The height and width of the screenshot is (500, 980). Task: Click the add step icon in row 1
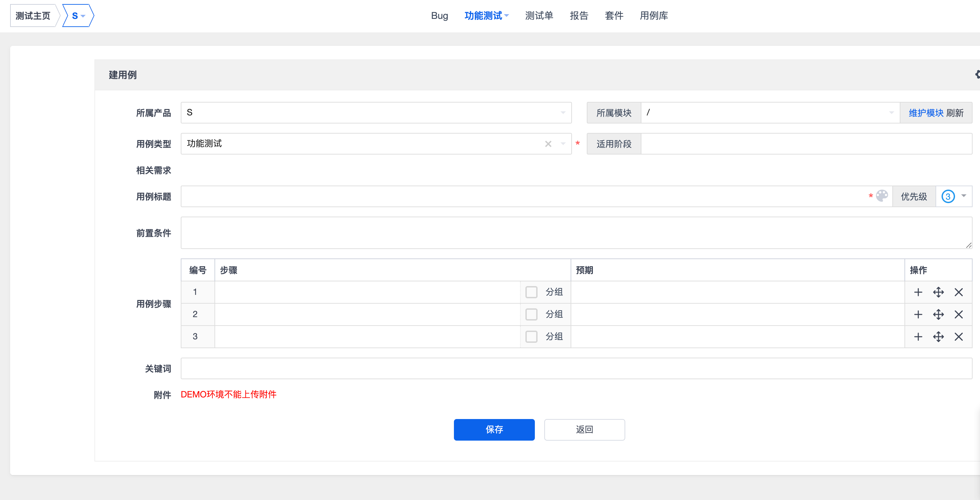918,292
